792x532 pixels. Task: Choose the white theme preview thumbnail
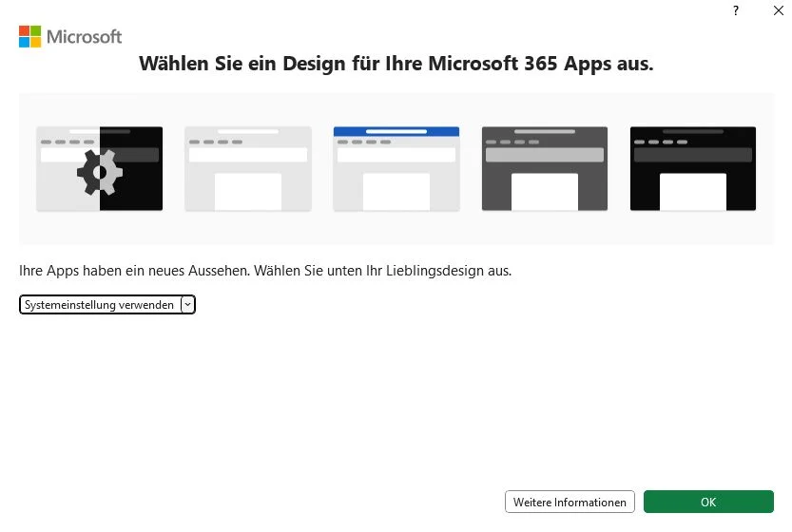pyautogui.click(x=248, y=168)
